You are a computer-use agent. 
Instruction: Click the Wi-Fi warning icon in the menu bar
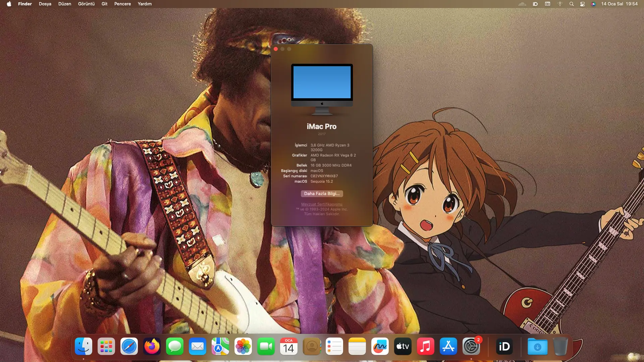[560, 4]
